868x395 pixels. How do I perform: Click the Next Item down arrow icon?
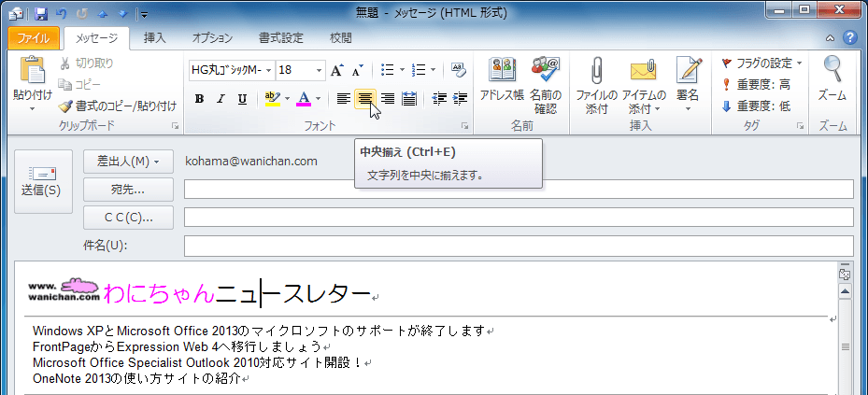pos(123,14)
